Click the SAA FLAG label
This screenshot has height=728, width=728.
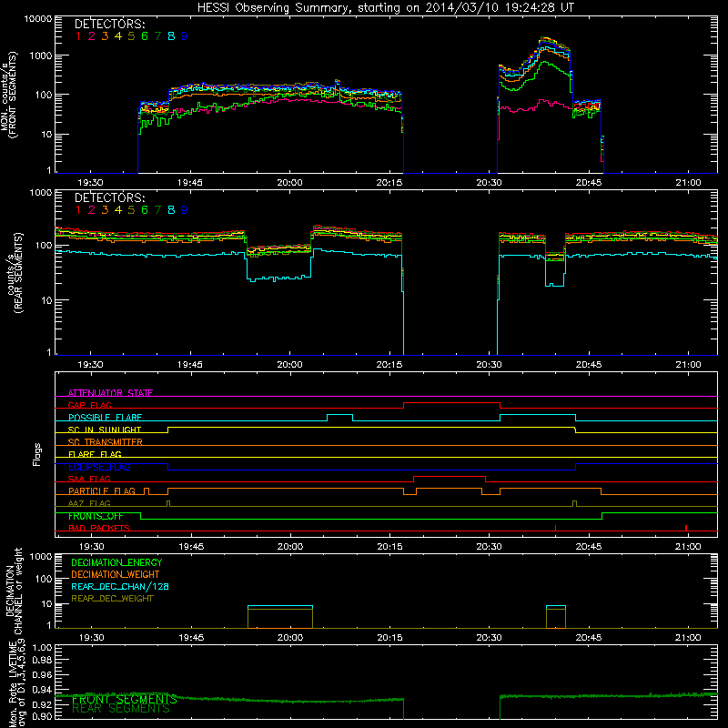[89, 479]
